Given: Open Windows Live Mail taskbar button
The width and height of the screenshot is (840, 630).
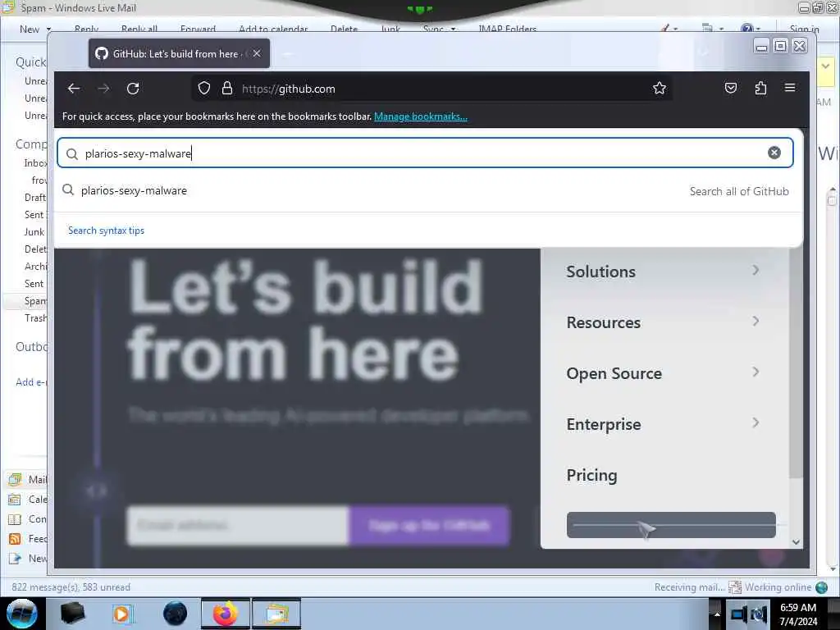Looking at the screenshot, I should point(276,614).
